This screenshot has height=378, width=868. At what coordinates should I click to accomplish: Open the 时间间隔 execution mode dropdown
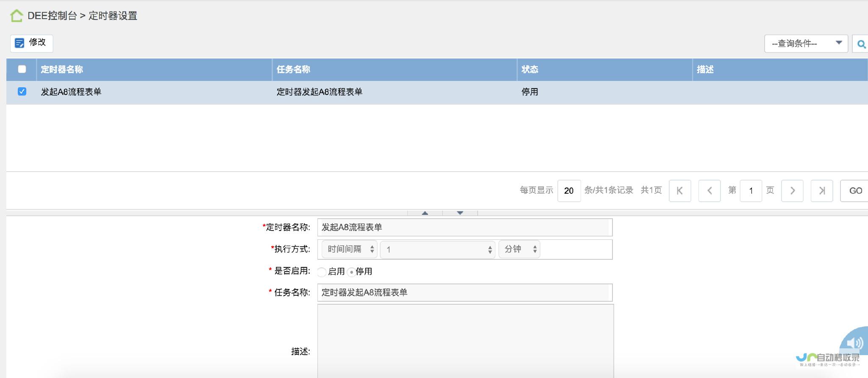tap(349, 249)
